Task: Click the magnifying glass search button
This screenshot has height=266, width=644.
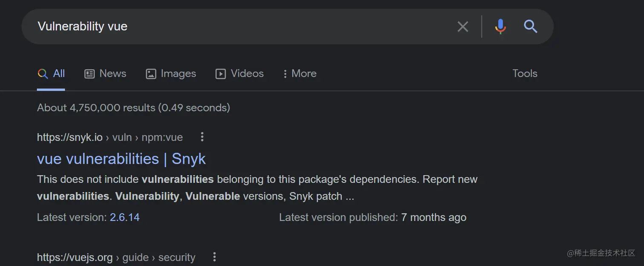Action: click(530, 27)
